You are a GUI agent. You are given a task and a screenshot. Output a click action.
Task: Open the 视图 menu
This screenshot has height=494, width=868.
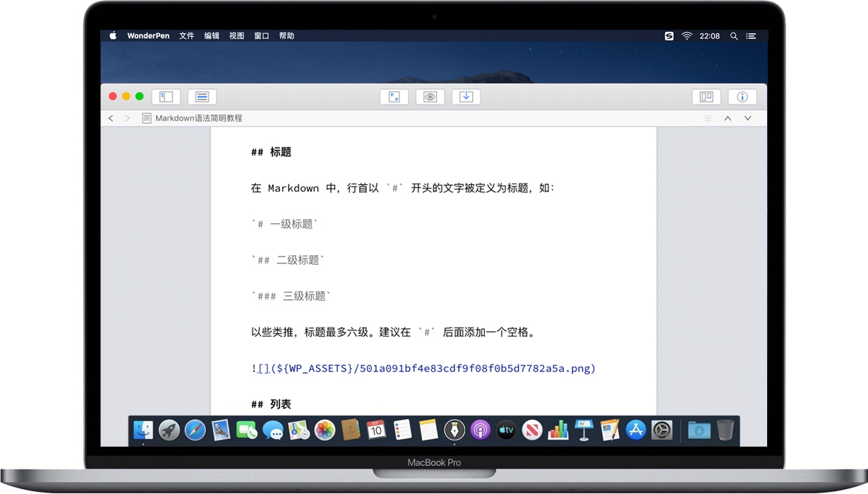[x=236, y=35]
